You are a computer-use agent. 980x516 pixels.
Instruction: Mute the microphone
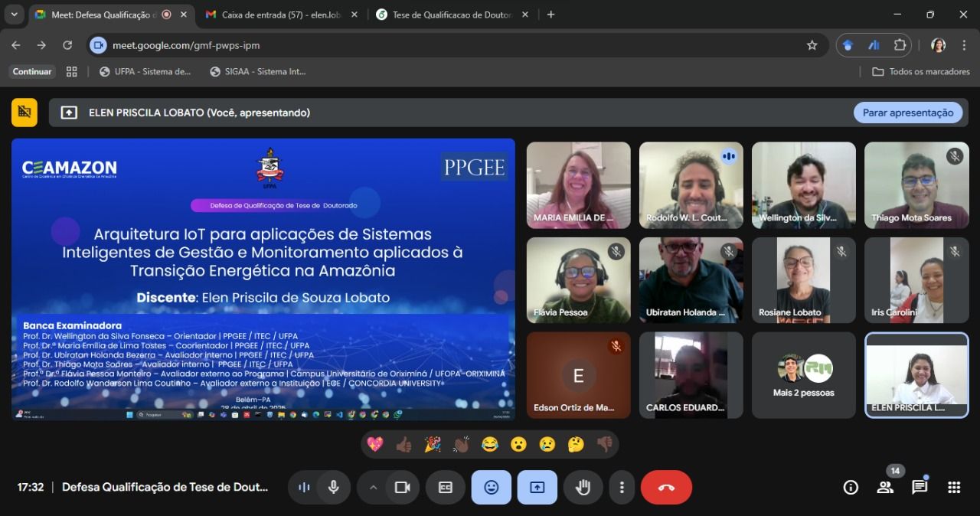click(x=333, y=488)
